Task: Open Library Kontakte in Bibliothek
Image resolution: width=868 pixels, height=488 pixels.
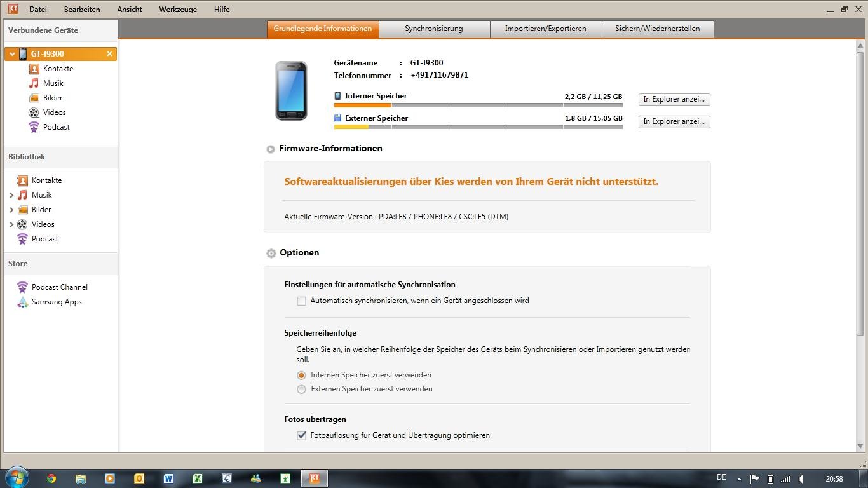Action: pos(46,180)
